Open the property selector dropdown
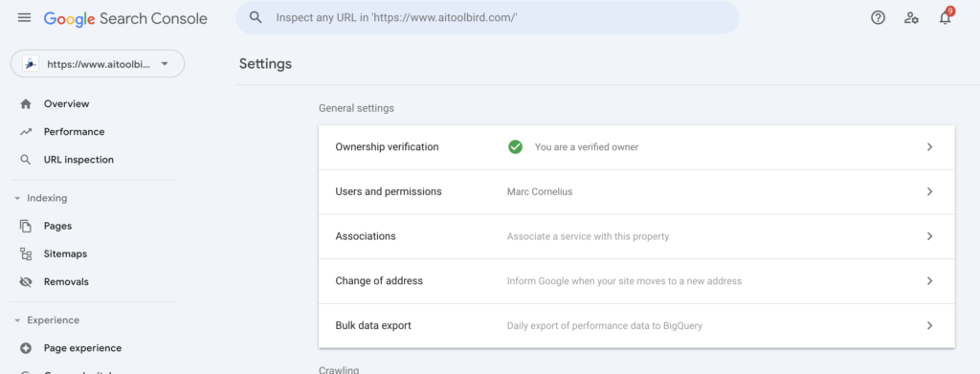 click(98, 64)
